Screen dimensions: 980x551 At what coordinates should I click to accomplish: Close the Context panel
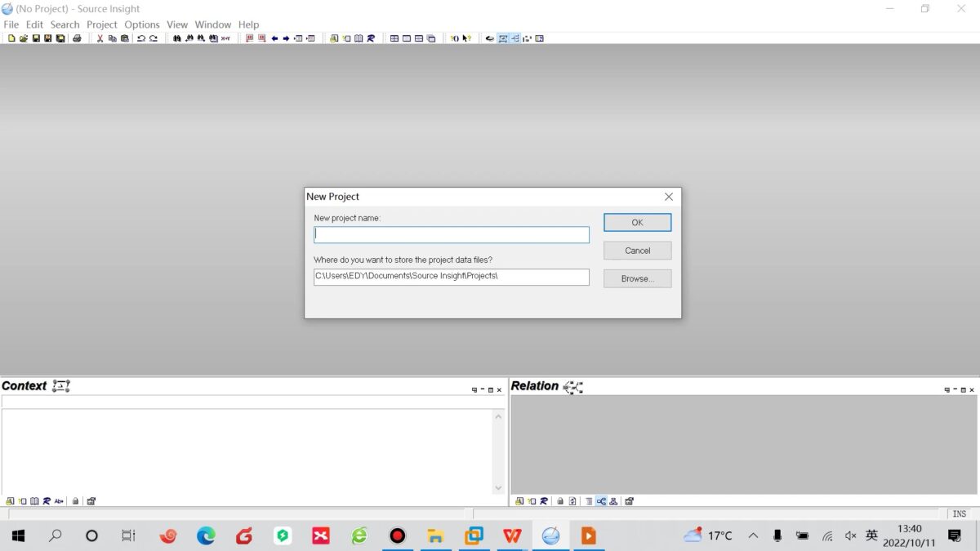point(500,390)
